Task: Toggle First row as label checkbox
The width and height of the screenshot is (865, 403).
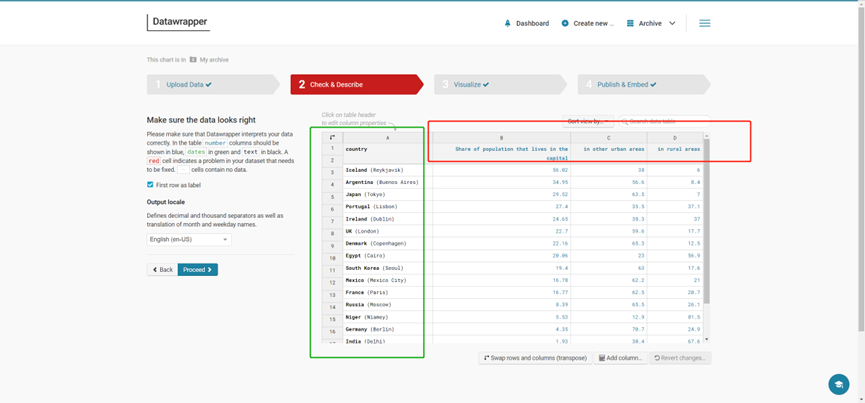Action: click(150, 185)
